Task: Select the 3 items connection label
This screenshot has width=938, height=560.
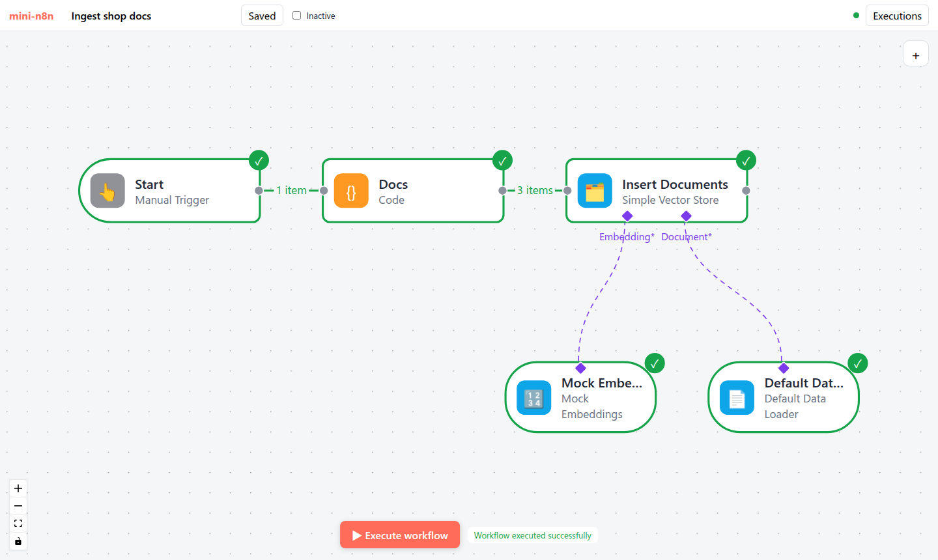Action: [535, 190]
